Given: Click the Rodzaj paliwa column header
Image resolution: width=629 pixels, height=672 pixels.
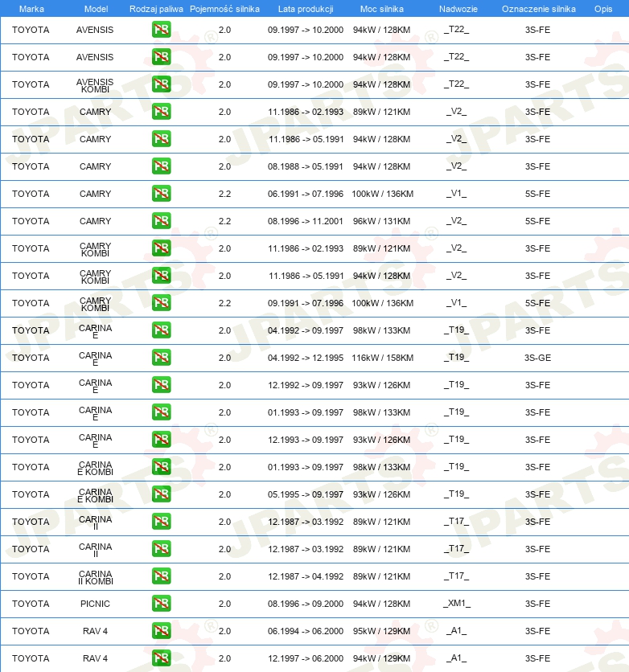Looking at the screenshot, I should (157, 9).
